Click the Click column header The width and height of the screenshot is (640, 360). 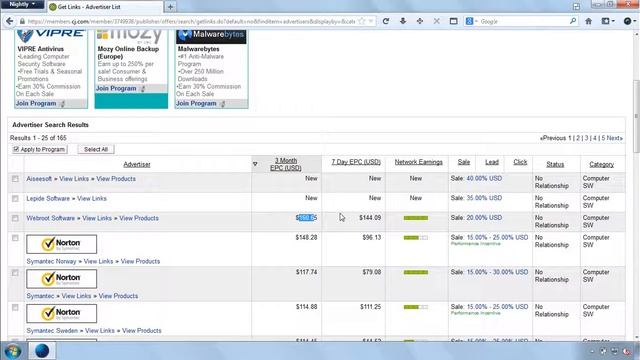pyautogui.click(x=520, y=162)
